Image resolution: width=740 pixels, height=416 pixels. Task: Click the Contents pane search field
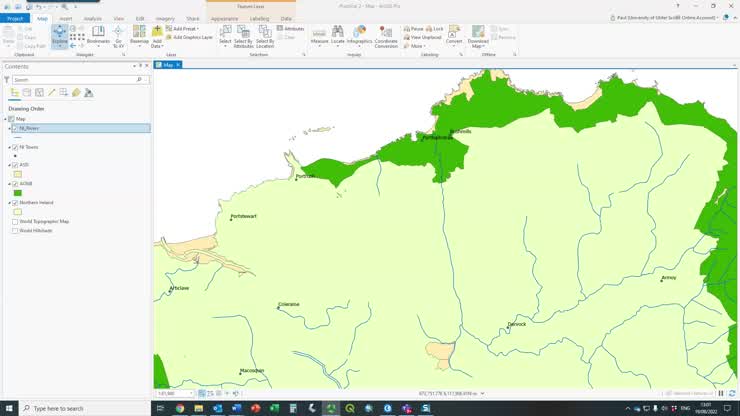click(76, 79)
